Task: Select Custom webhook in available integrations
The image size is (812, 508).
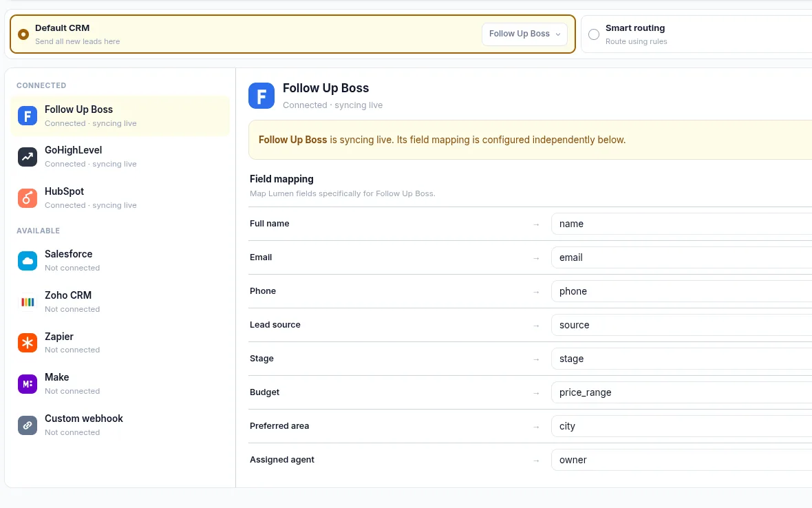Action: (120, 425)
